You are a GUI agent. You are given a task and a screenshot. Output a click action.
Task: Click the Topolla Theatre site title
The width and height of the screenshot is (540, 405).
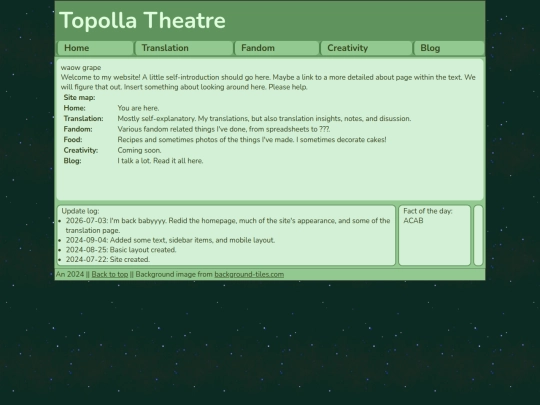(143, 20)
